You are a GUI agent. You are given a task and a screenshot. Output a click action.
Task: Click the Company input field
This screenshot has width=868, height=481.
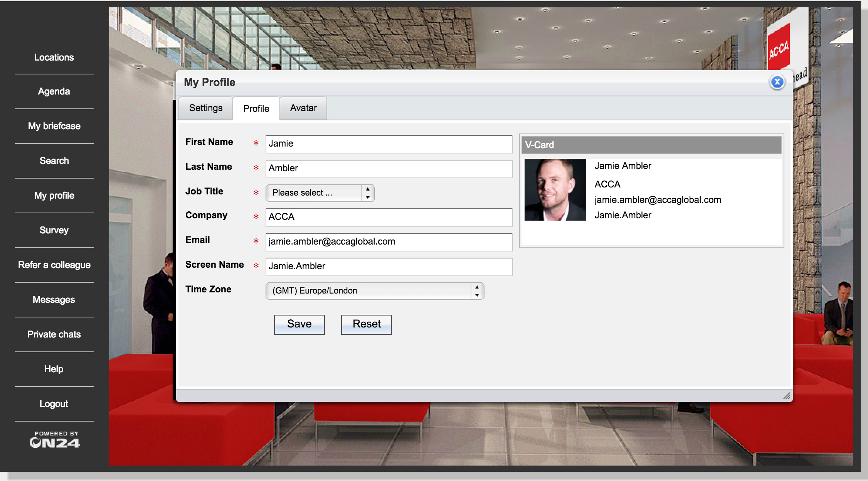pyautogui.click(x=389, y=217)
